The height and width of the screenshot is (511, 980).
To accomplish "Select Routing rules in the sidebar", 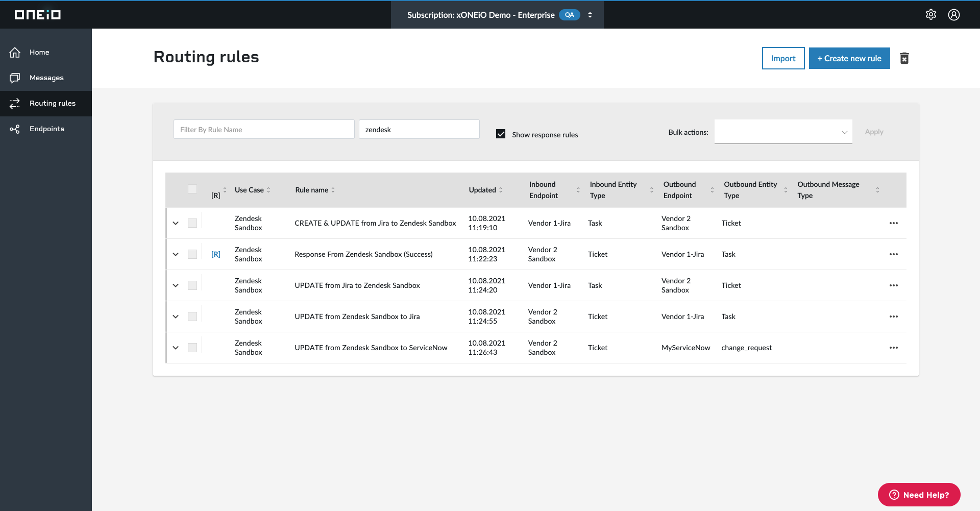I will tap(46, 103).
